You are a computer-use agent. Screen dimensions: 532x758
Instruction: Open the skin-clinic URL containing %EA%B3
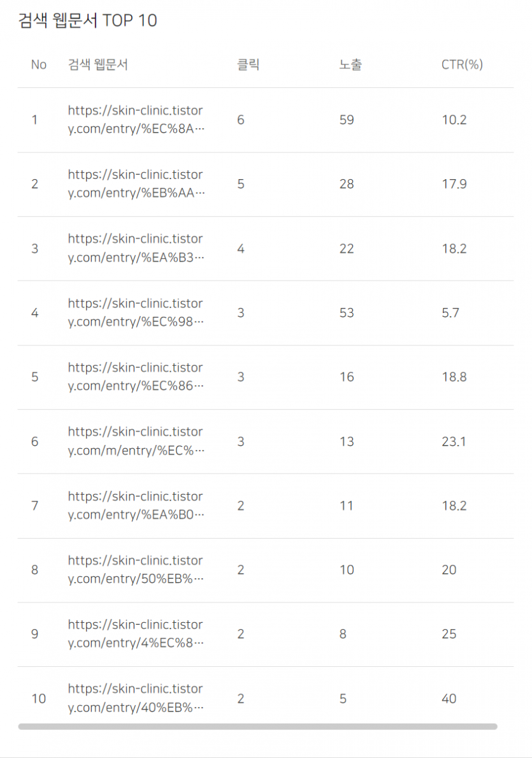pyautogui.click(x=136, y=248)
